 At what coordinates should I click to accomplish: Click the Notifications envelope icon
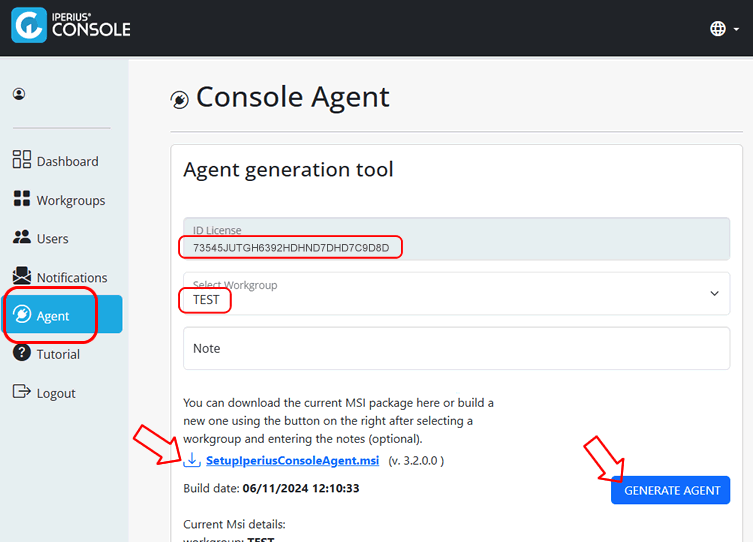coord(22,276)
